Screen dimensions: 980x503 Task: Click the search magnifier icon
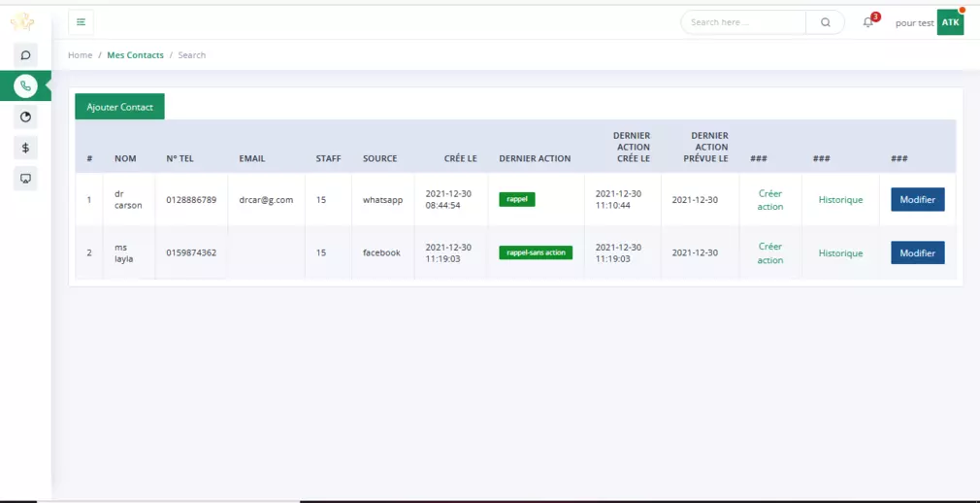[825, 22]
